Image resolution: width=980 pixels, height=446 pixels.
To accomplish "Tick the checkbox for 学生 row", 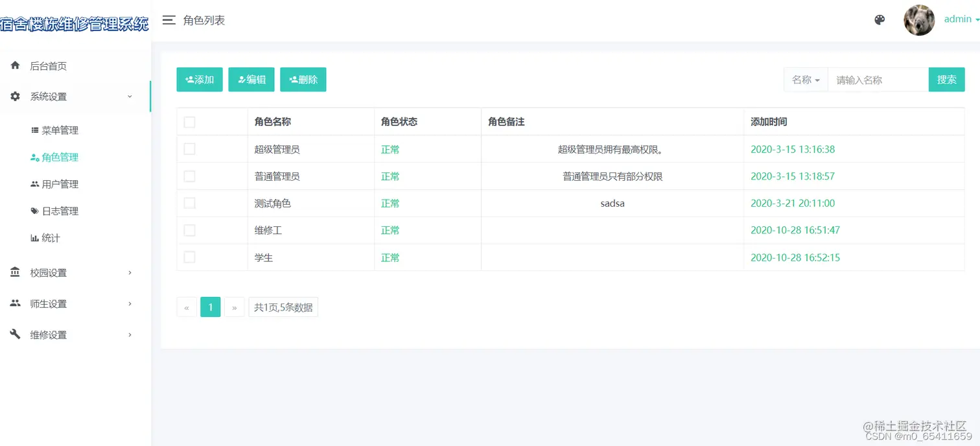I will pos(189,257).
